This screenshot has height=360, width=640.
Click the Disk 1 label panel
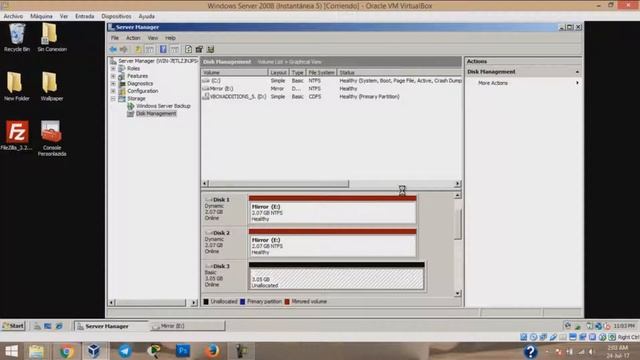click(224, 209)
